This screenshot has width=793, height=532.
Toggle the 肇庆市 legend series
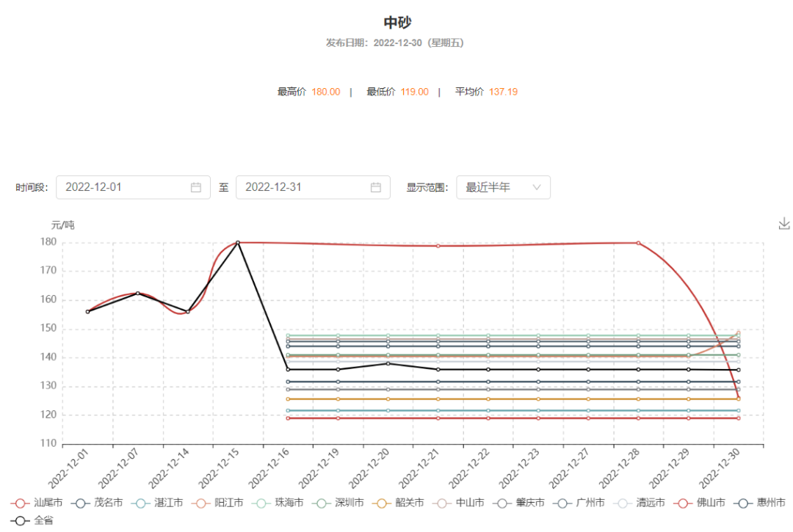tap(518, 503)
